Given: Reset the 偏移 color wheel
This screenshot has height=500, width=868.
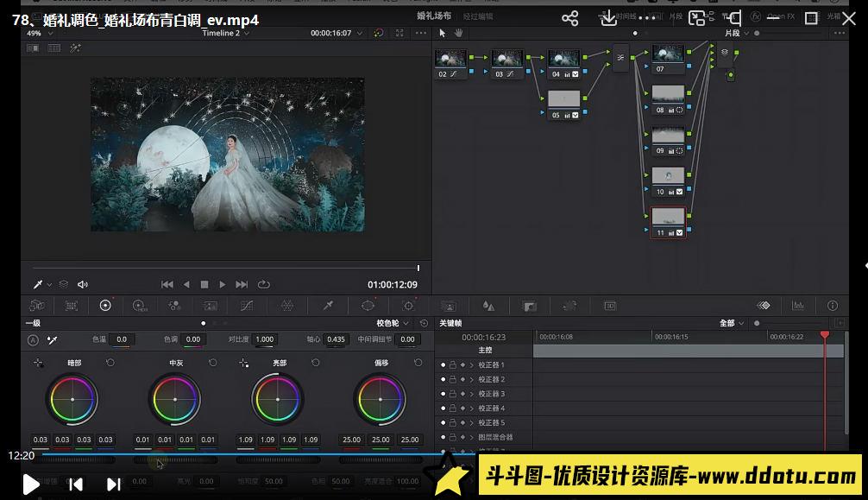Looking at the screenshot, I should coord(418,363).
